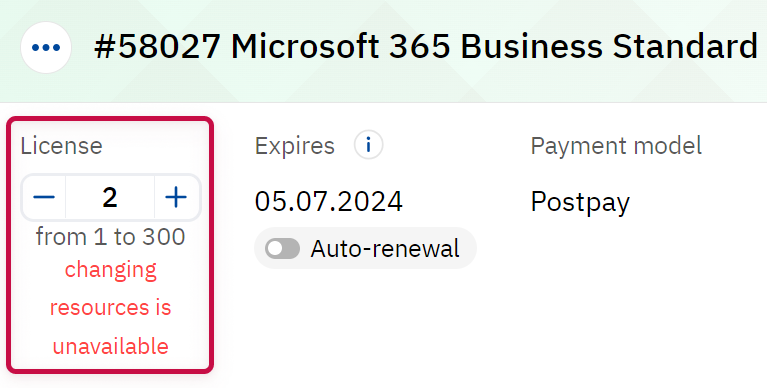Click the Postpay payment model value
This screenshot has width=767, height=388.
pos(580,203)
